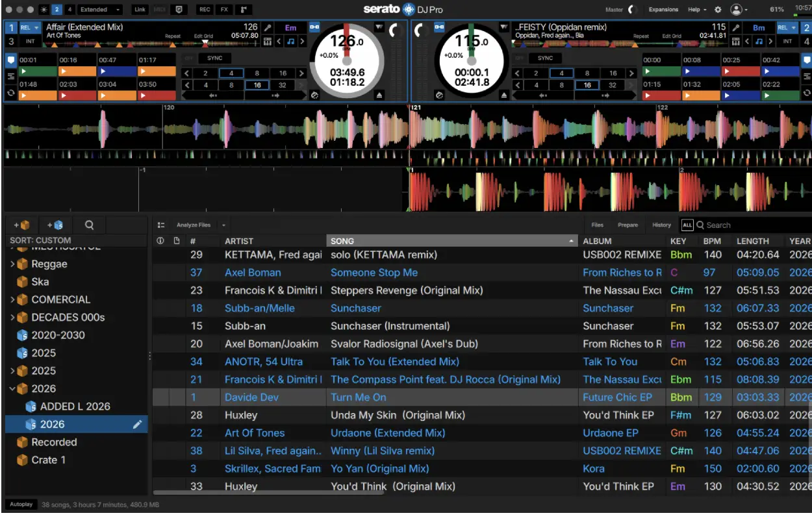The image size is (812, 513).
Task: Expand the Reggae crate
Action: coord(12,264)
